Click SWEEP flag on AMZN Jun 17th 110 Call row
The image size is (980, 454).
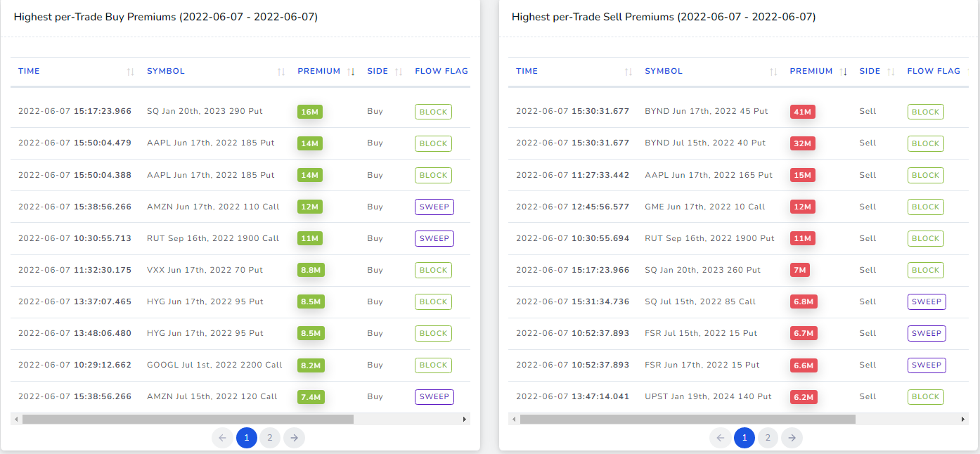(434, 207)
